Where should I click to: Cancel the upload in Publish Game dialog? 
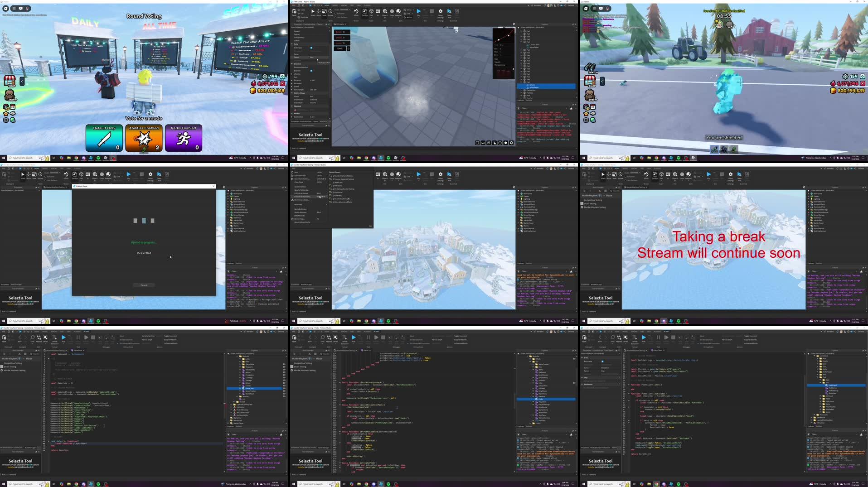[x=144, y=285]
